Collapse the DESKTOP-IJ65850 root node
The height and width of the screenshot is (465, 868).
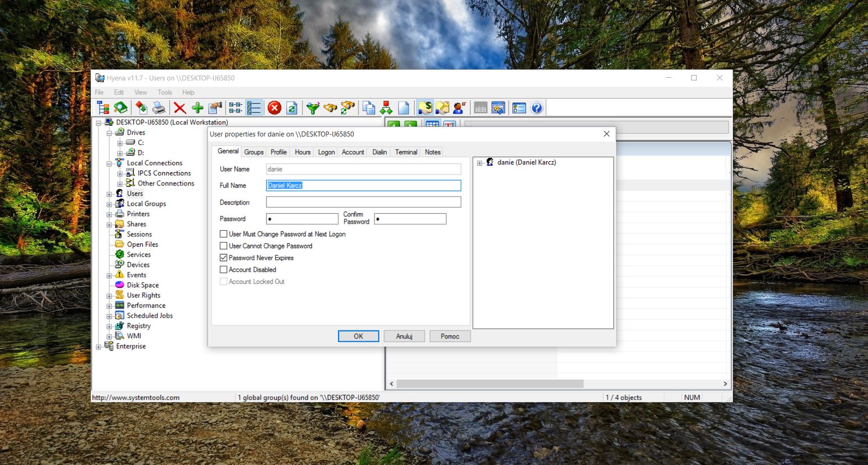tap(99, 123)
